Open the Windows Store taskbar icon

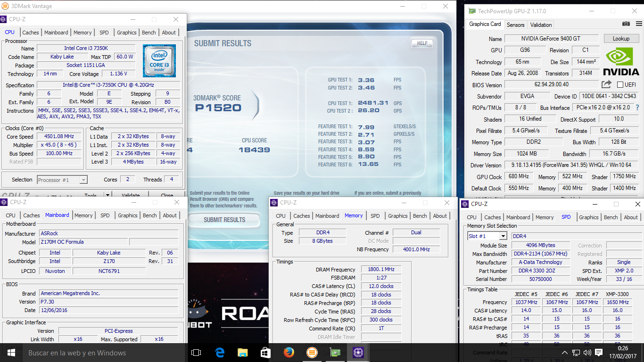[x=265, y=353]
